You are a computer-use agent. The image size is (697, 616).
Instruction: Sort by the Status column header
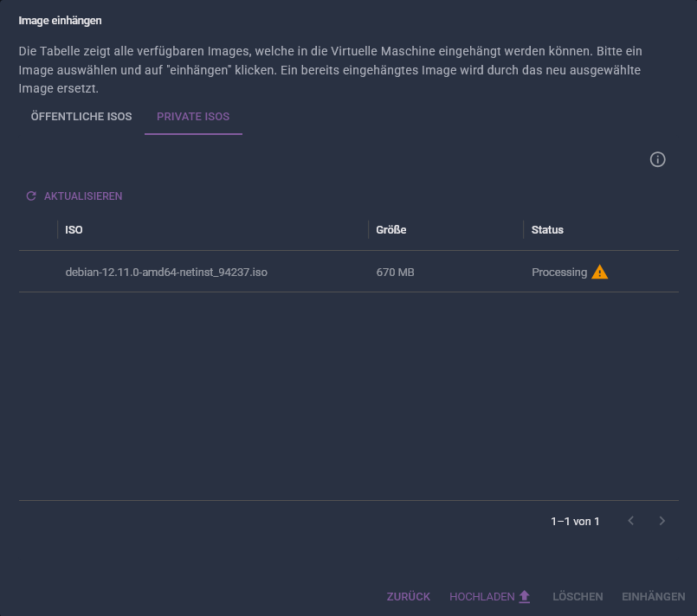point(547,229)
